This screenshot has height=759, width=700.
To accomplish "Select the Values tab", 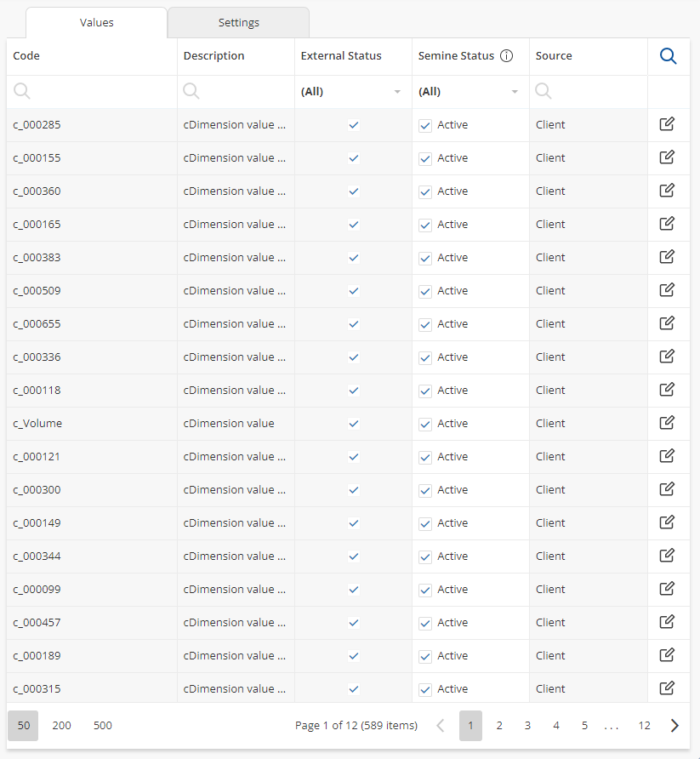I will (x=96, y=23).
